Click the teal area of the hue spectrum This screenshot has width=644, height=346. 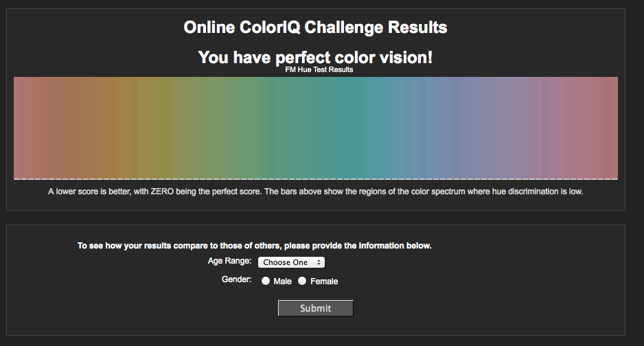(x=349, y=128)
